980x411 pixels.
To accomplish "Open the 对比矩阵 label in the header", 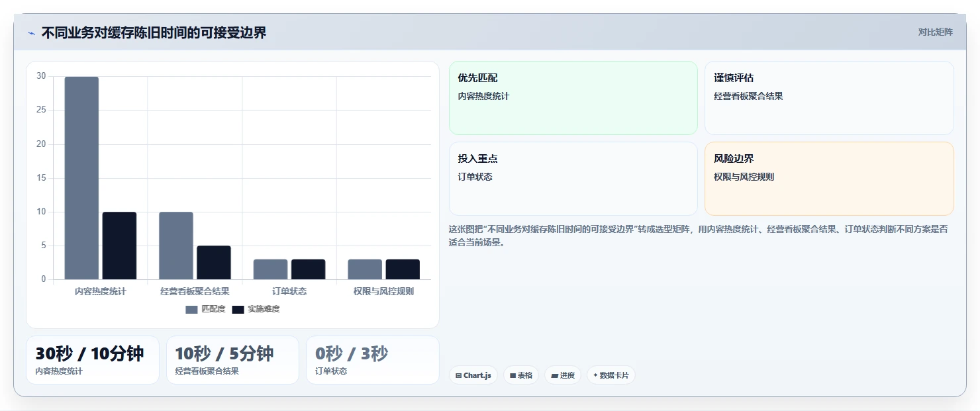I will pos(936,32).
